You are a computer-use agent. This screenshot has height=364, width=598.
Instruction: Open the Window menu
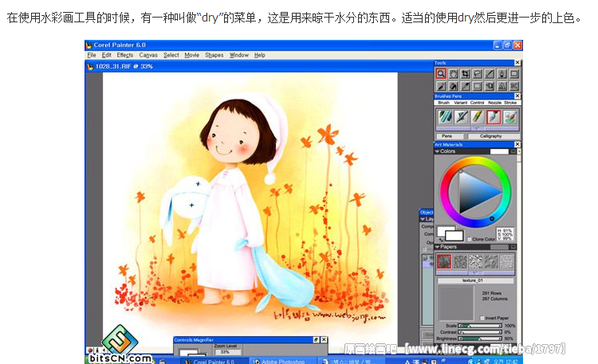click(239, 55)
